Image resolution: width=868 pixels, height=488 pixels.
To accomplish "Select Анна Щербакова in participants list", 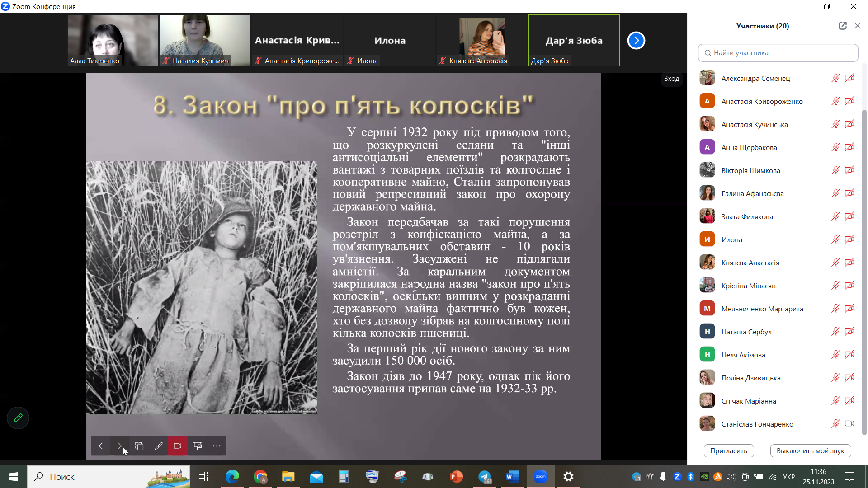I will coord(749,147).
